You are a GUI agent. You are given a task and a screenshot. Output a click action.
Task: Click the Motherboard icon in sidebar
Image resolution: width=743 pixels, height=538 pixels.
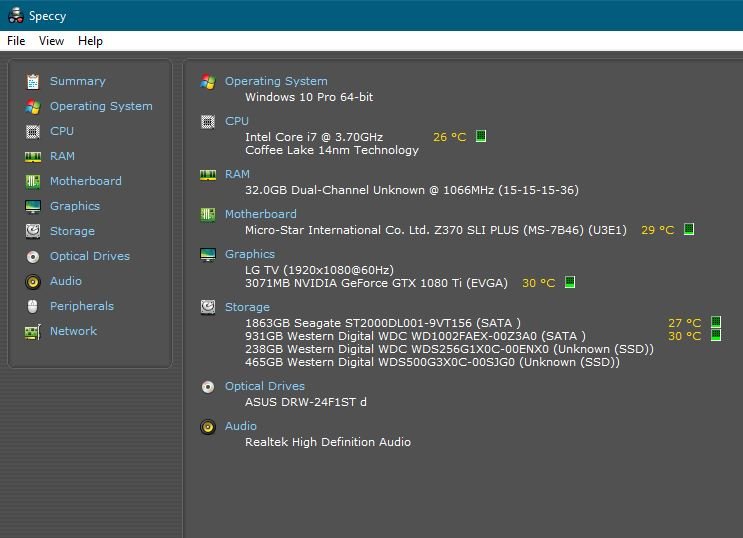(33, 182)
